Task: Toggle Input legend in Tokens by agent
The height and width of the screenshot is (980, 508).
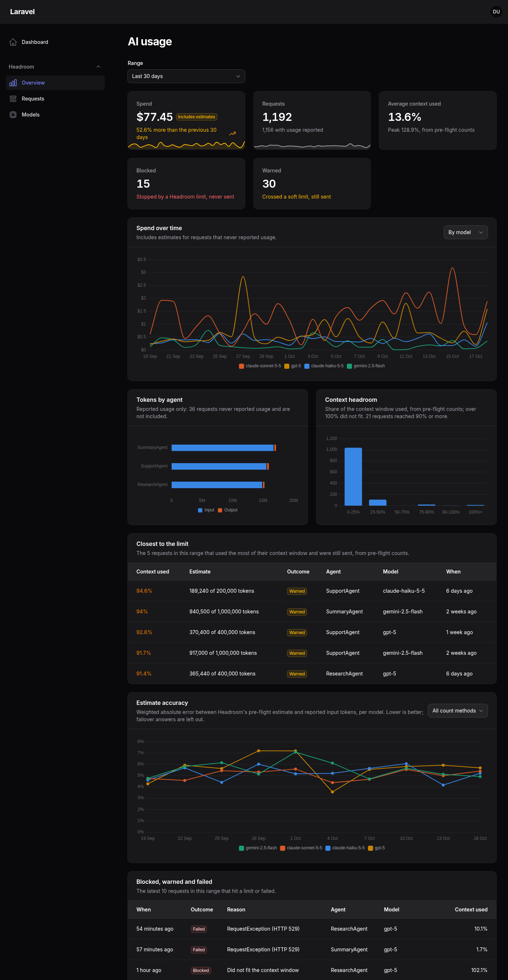Action: coord(206,510)
